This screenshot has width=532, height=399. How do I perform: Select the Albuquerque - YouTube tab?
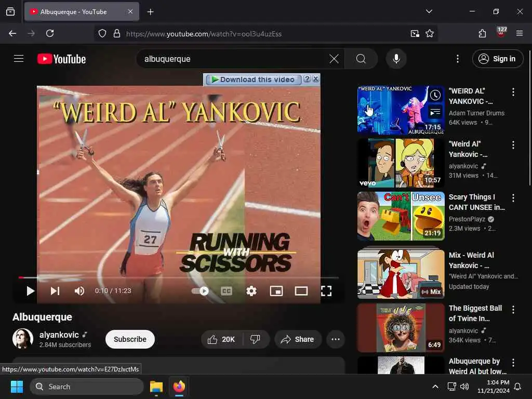[82, 11]
